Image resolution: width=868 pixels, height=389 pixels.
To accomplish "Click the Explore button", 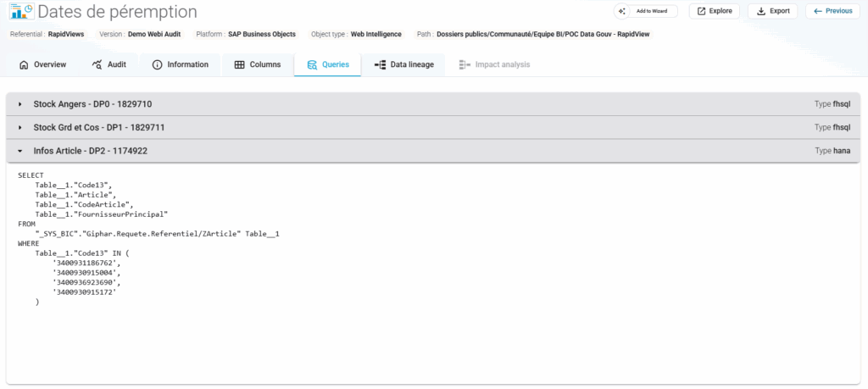I will 714,11.
